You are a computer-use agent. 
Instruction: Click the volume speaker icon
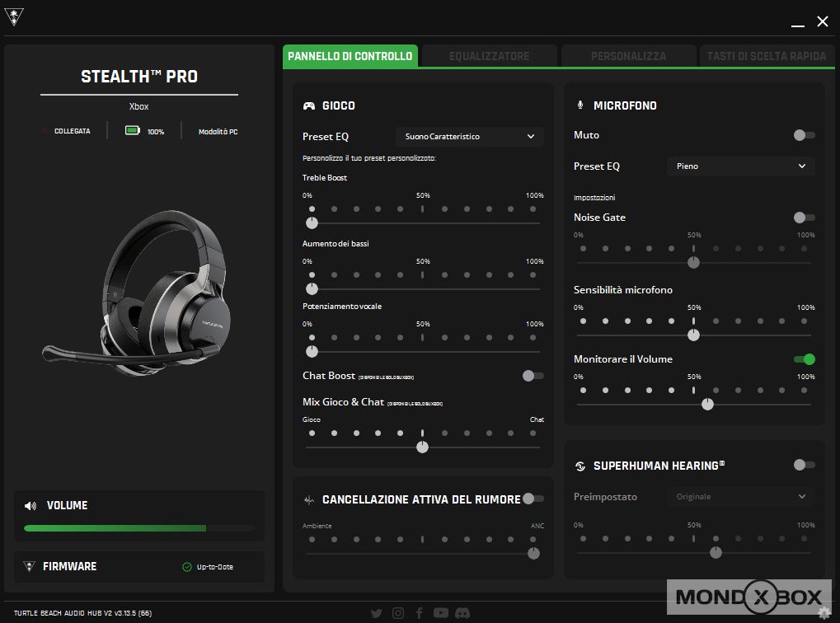pyautogui.click(x=31, y=506)
